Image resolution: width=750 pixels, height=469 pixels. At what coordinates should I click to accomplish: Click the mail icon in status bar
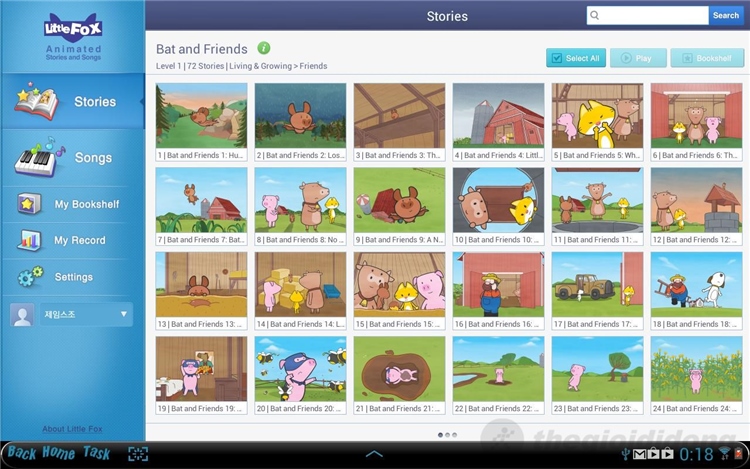click(640, 453)
